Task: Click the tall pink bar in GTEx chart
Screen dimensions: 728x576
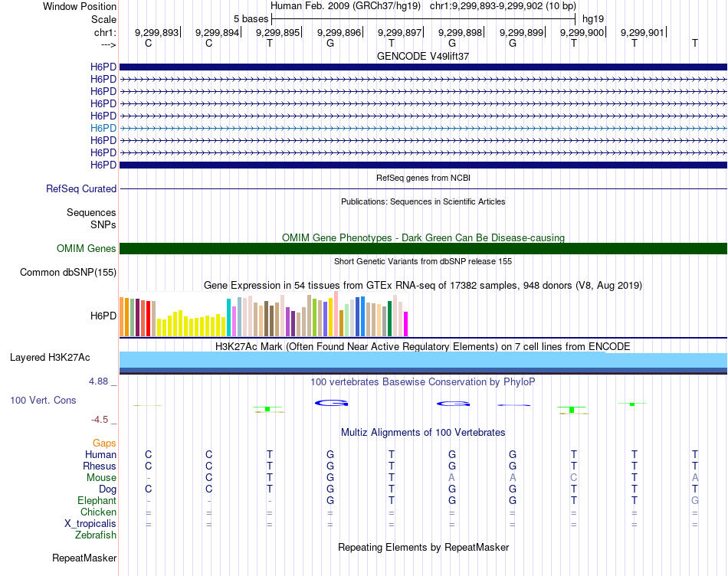Action: point(336,314)
